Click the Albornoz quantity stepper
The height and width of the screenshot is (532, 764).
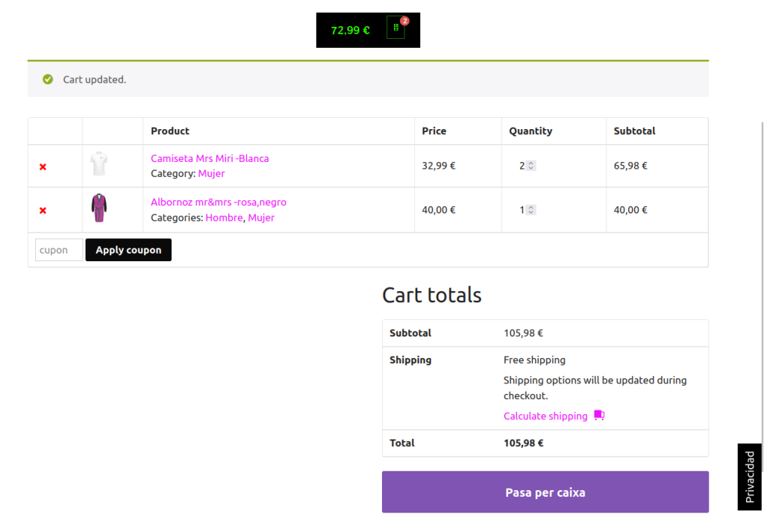click(x=530, y=210)
